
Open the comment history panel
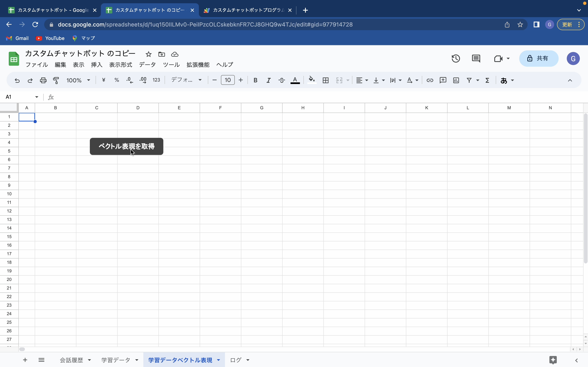476,58
